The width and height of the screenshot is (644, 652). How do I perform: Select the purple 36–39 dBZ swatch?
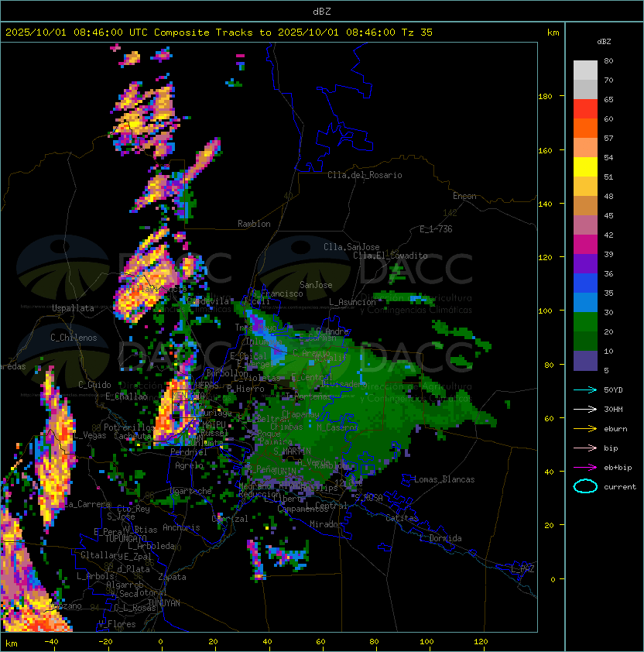[585, 263]
